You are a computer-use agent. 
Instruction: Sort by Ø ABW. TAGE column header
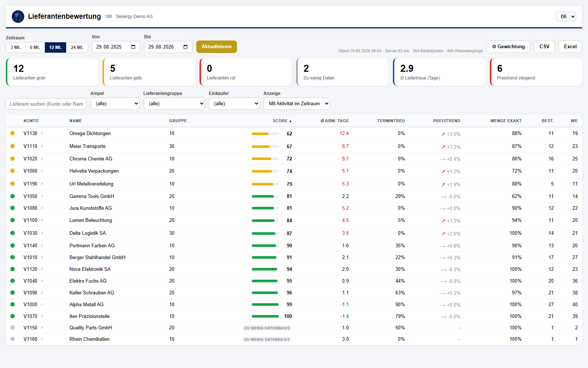[x=334, y=121]
